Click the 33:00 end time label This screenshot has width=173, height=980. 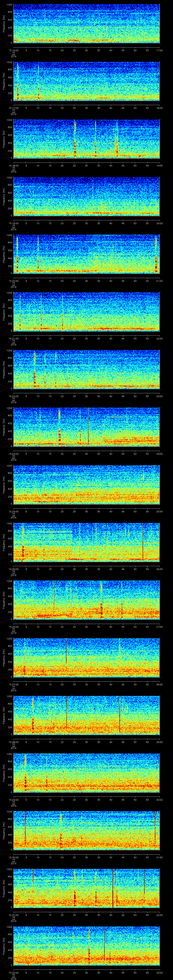point(159,972)
